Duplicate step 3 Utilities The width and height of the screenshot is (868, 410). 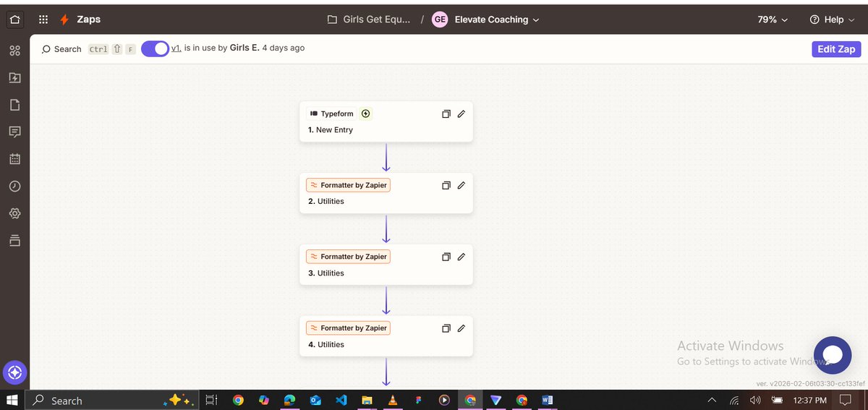point(446,257)
